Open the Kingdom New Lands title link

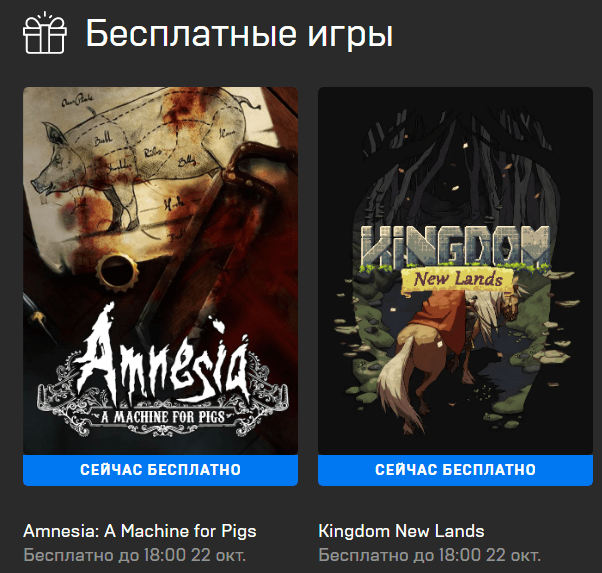[401, 532]
